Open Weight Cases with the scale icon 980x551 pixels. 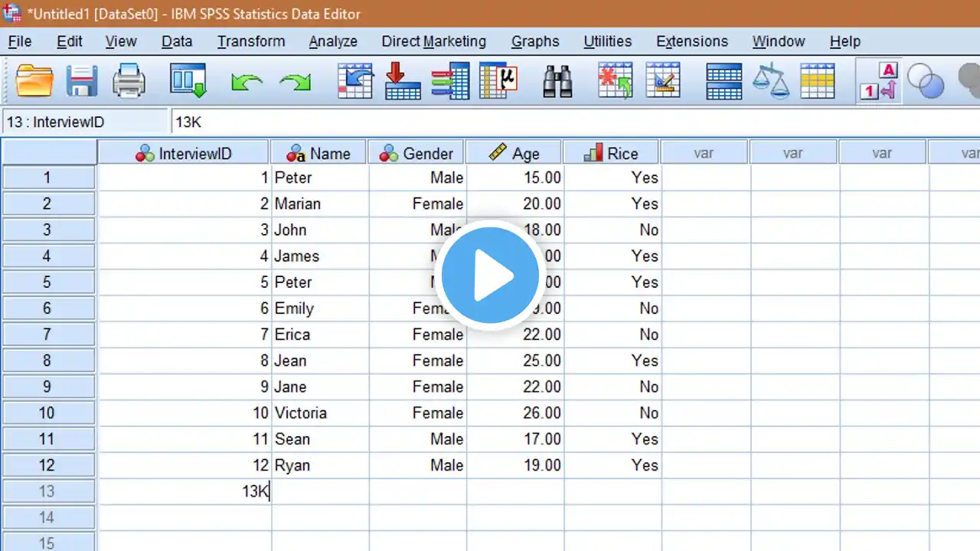[x=771, y=80]
